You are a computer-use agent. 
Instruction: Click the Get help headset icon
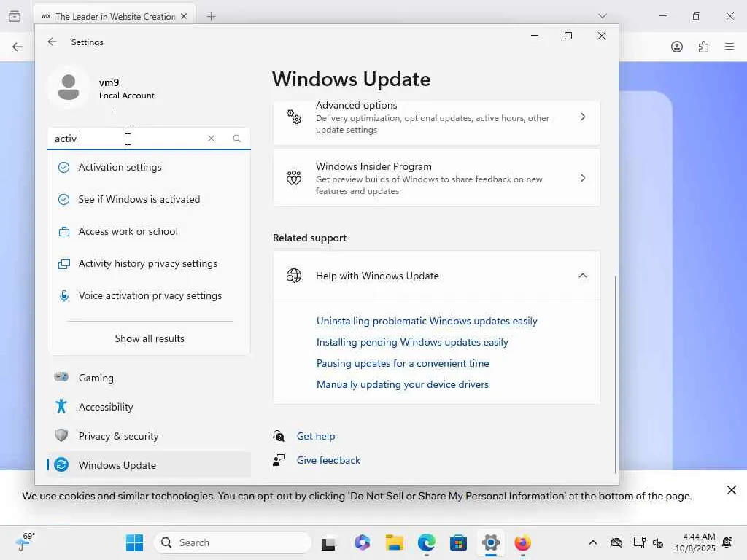coord(279,436)
